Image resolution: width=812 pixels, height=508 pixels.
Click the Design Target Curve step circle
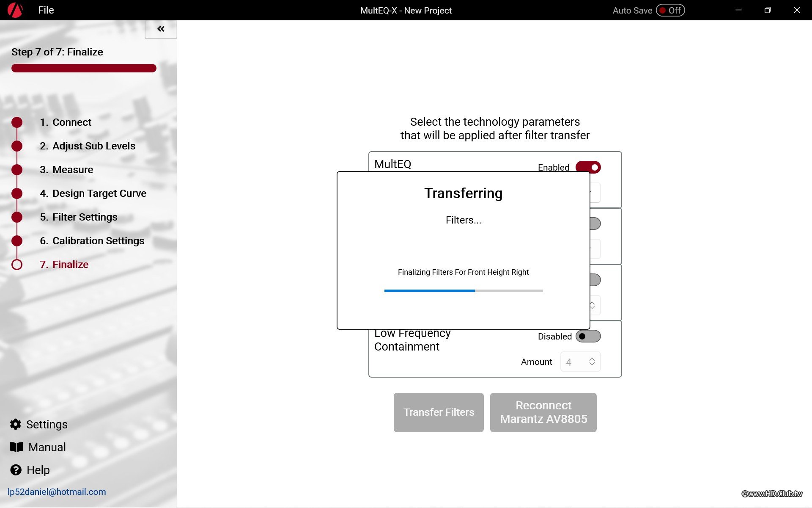coord(17,193)
